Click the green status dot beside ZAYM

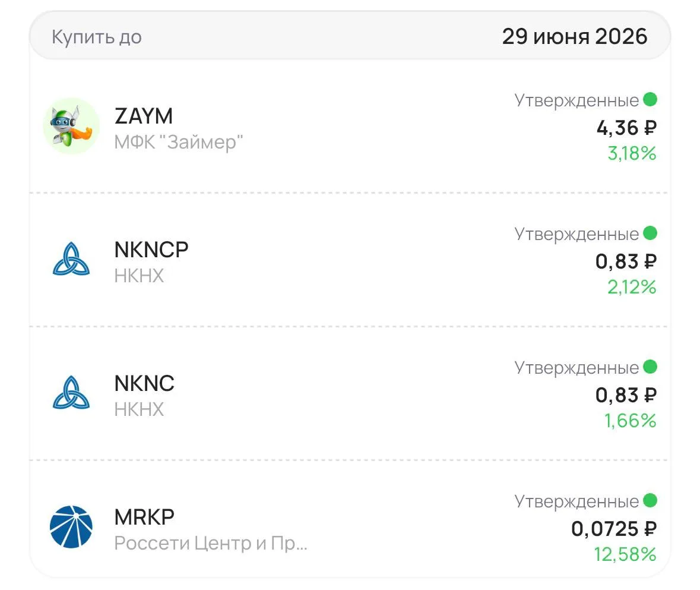tap(650, 99)
